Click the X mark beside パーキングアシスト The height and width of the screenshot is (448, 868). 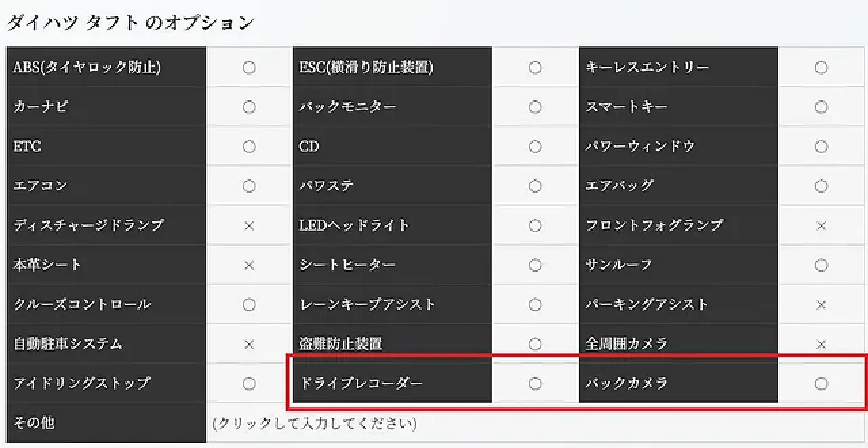[821, 305]
